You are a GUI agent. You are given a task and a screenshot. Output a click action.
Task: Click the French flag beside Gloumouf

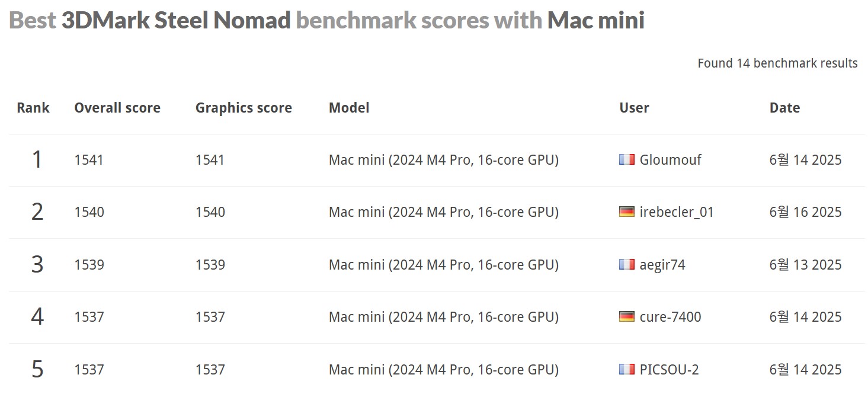627,159
